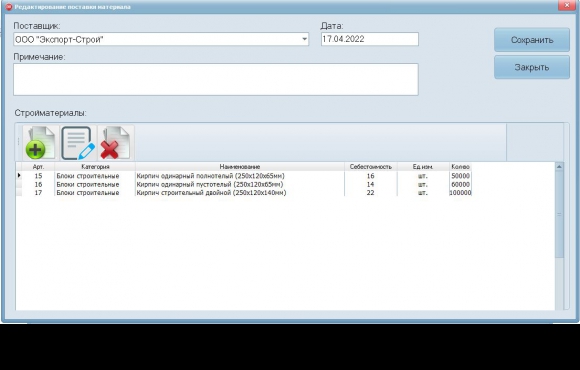This screenshot has width=580, height=370.
Task: Click the Дата field with 17.04.2022
Action: click(370, 39)
